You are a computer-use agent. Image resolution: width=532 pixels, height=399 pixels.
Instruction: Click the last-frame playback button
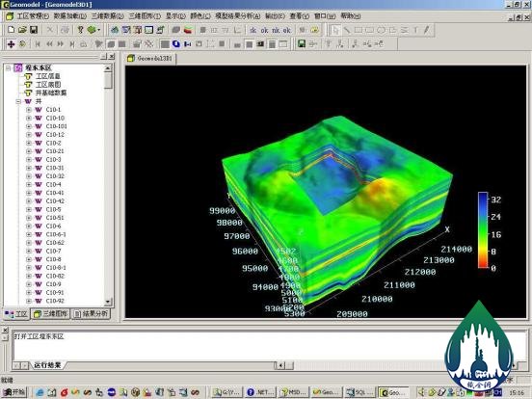coord(72,44)
